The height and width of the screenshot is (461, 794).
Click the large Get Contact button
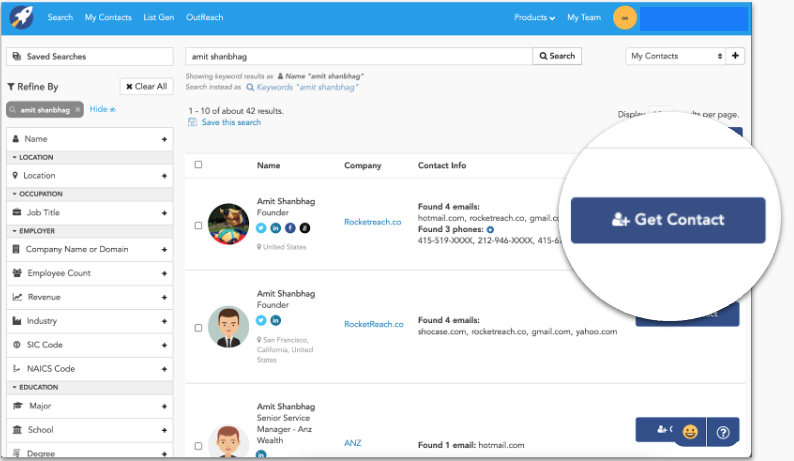point(668,220)
